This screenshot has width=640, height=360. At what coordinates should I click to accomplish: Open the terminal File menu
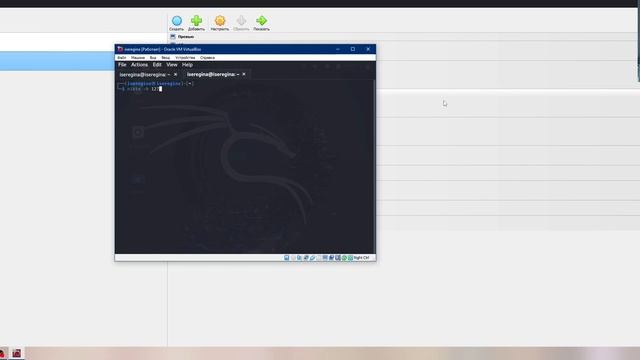point(122,64)
